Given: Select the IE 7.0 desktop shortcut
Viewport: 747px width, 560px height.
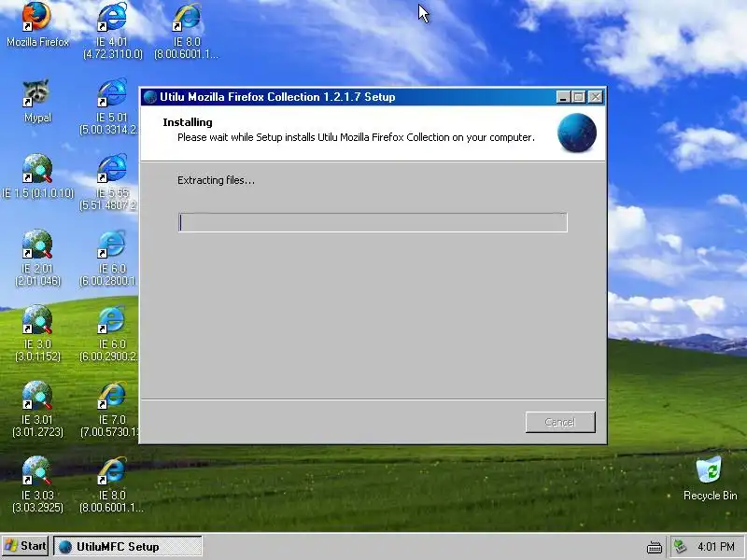Looking at the screenshot, I should click(110, 409).
